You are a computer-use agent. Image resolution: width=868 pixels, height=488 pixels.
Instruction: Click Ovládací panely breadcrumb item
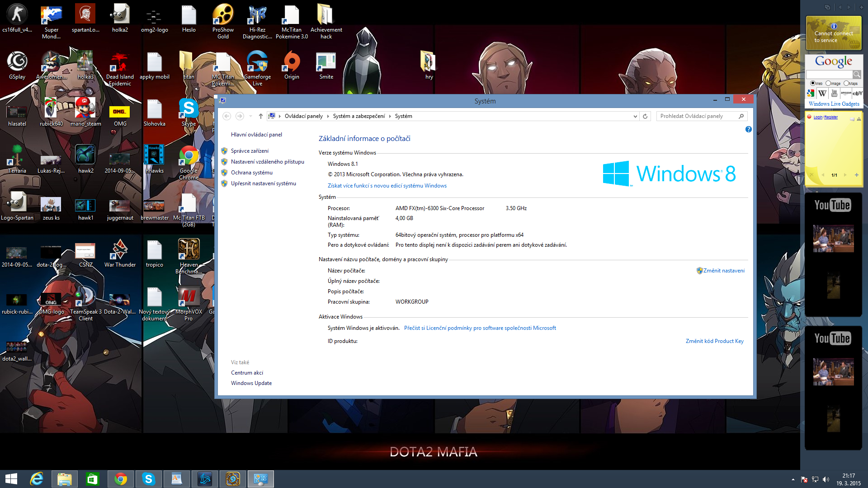tap(303, 116)
